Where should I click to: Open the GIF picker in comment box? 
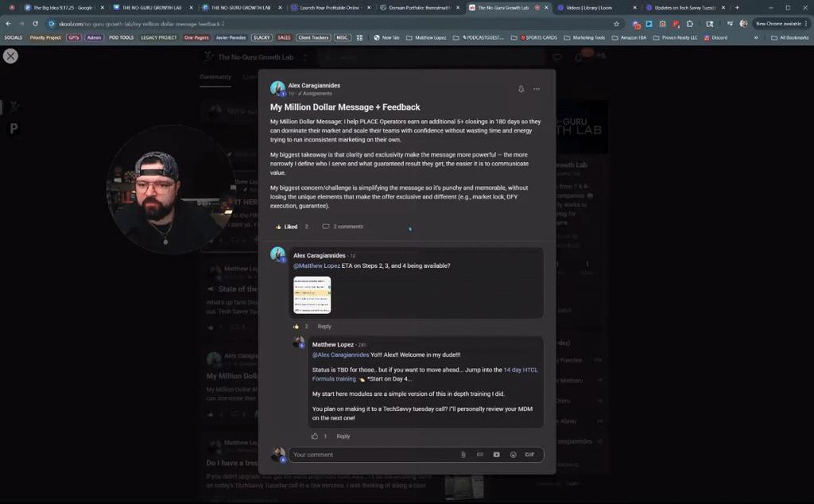(x=529, y=455)
